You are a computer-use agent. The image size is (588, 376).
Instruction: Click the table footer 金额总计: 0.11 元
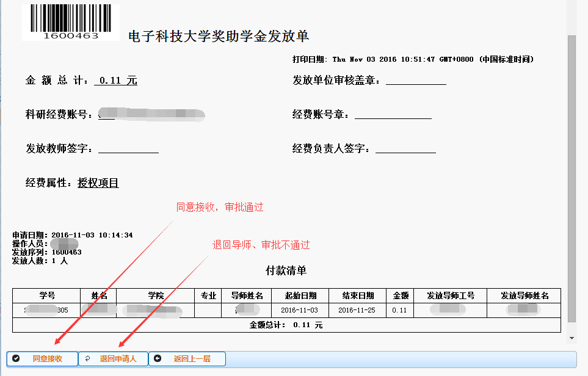click(286, 325)
